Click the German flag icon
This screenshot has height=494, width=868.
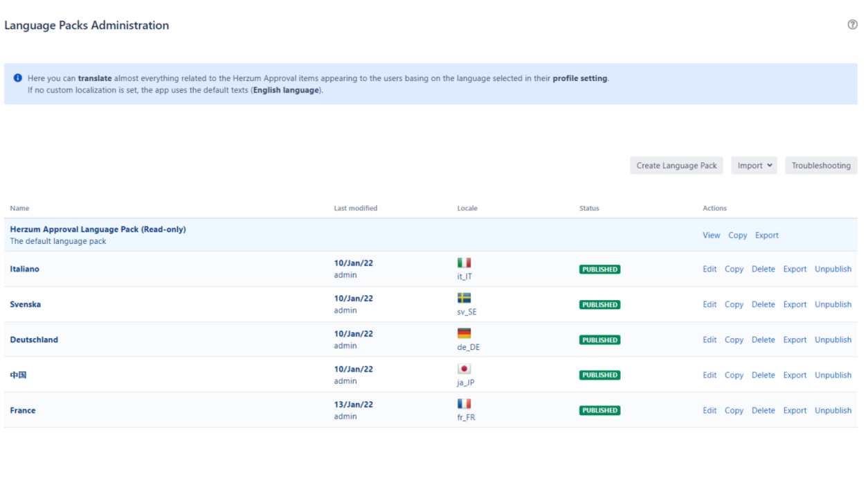[464, 333]
